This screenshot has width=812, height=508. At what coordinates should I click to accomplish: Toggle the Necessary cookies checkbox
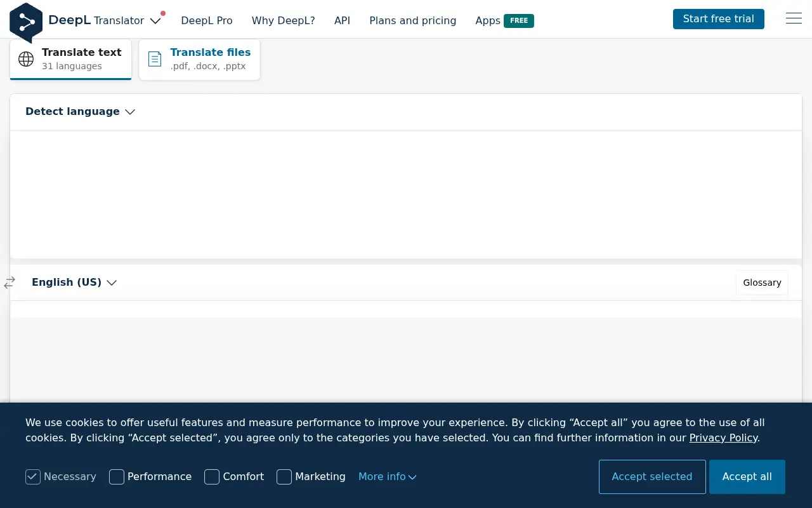(x=33, y=477)
